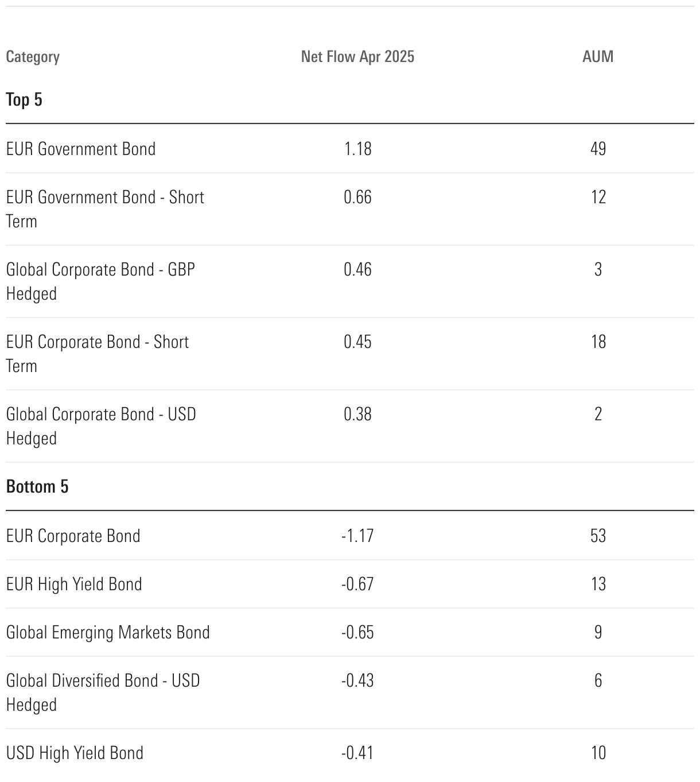Click the AUM column header

coord(598,57)
